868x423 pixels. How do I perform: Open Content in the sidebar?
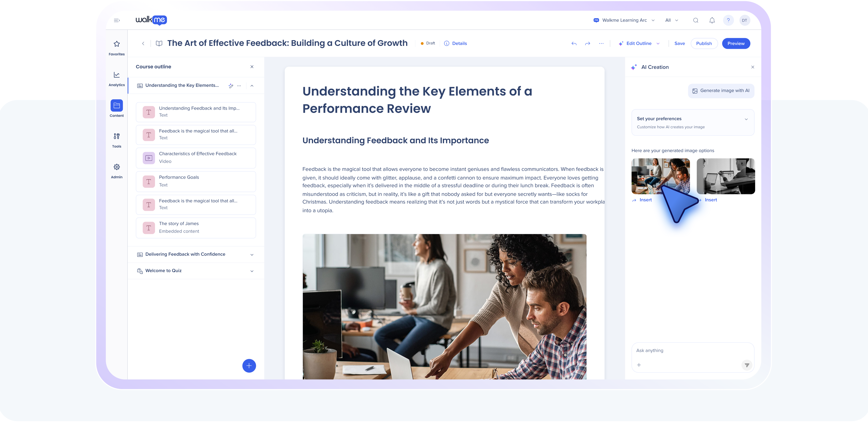point(117,109)
